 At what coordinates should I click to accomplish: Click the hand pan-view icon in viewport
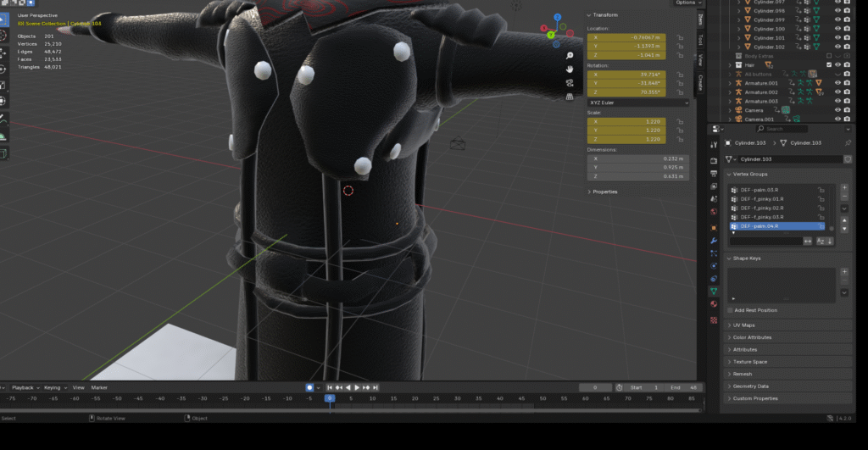tap(571, 68)
